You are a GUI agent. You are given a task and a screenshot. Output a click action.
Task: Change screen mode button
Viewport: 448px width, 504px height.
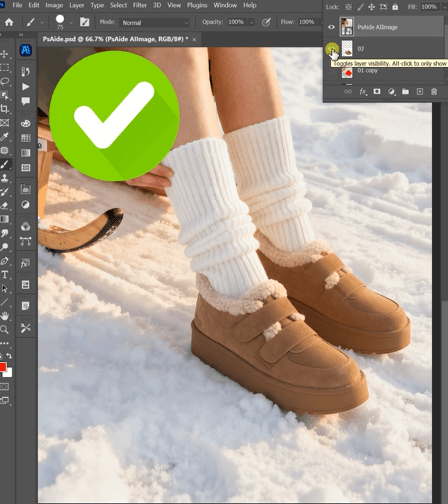[x=4, y=400]
